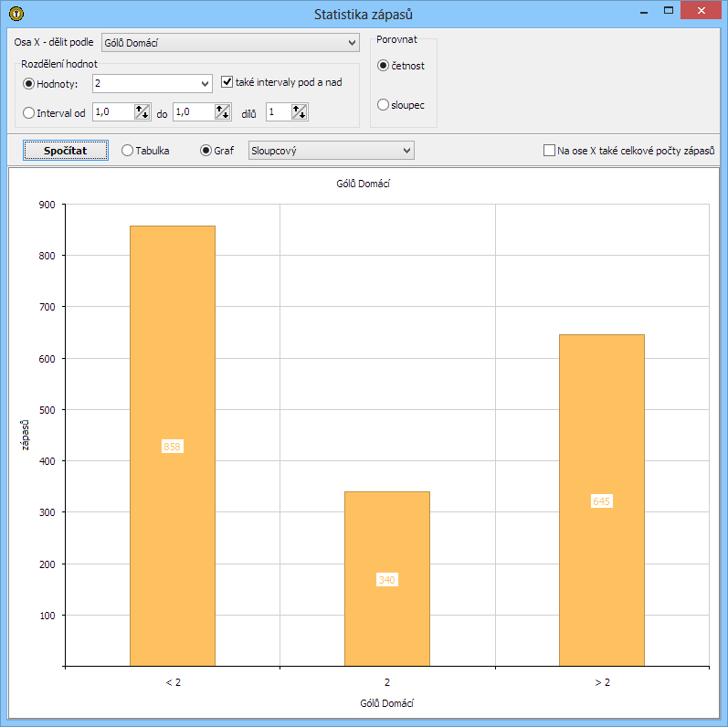This screenshot has height=727, width=728.
Task: Click the 'dílů' spinner arrows
Action: point(299,112)
